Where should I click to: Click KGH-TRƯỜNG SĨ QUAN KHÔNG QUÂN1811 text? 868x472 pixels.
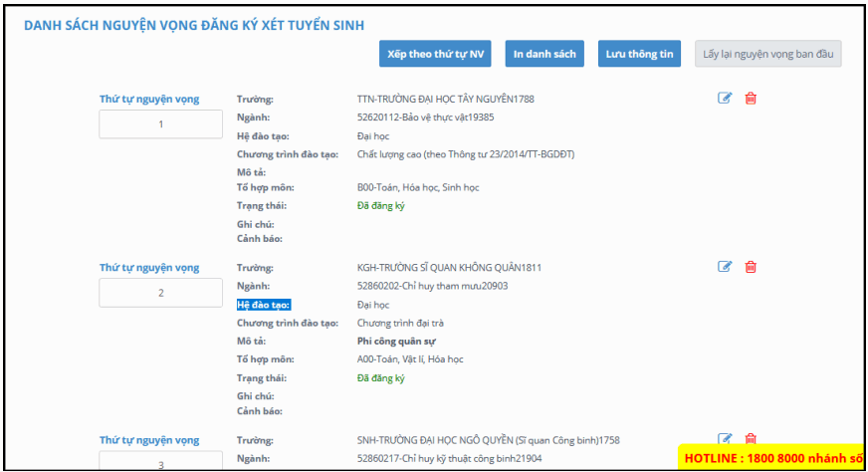449,268
